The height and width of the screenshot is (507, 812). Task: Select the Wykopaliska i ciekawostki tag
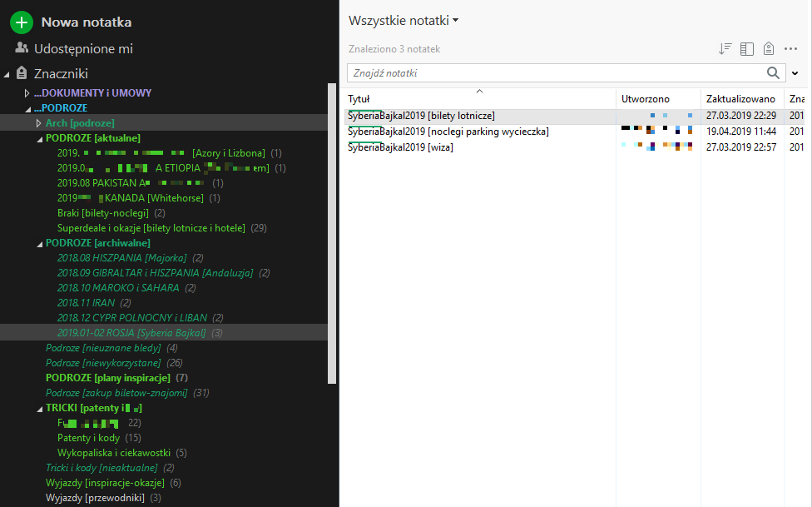pos(114,453)
